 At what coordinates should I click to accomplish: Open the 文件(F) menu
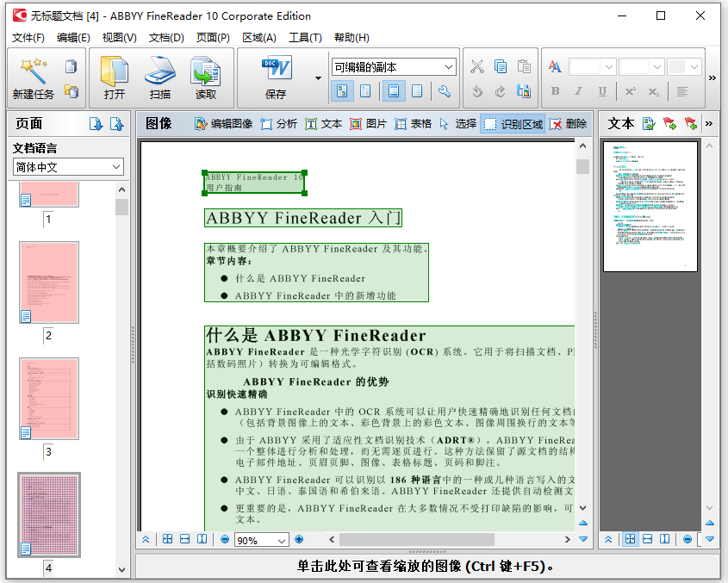click(x=28, y=37)
